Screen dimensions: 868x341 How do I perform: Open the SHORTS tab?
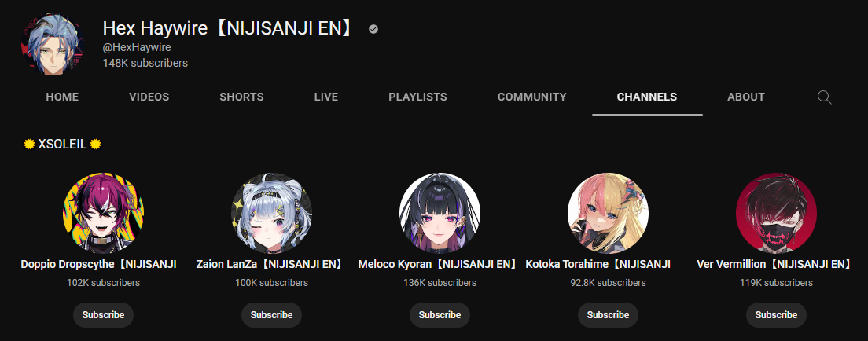click(241, 97)
